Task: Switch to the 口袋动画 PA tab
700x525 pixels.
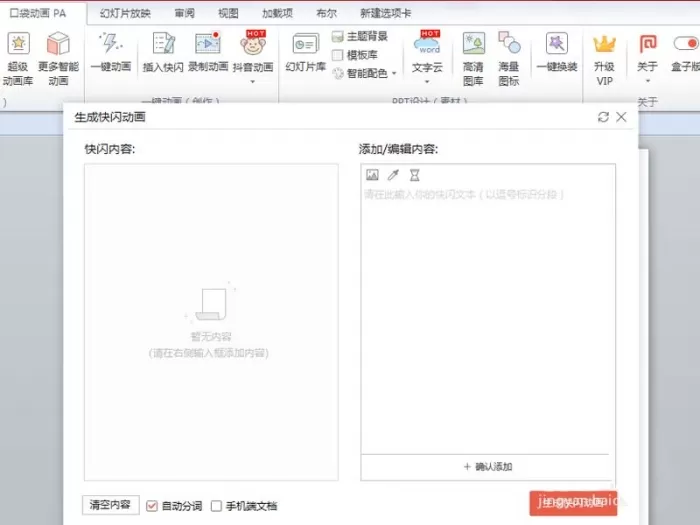Action: click(38, 13)
